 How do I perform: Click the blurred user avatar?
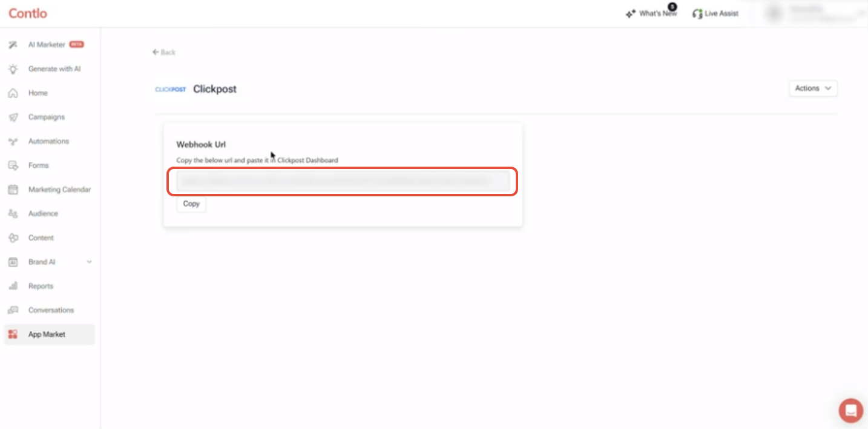pyautogui.click(x=773, y=13)
